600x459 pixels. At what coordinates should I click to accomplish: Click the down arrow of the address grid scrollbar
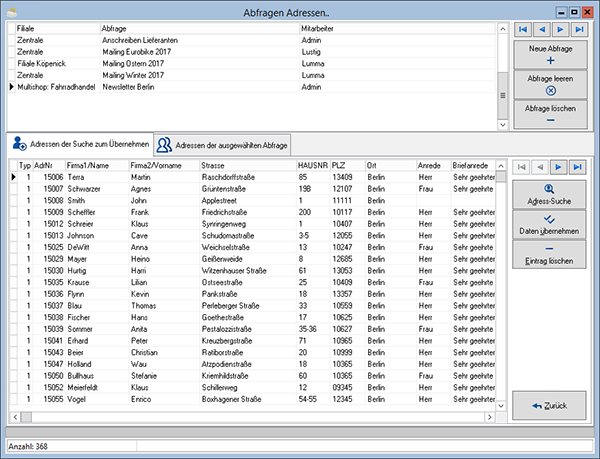point(501,406)
